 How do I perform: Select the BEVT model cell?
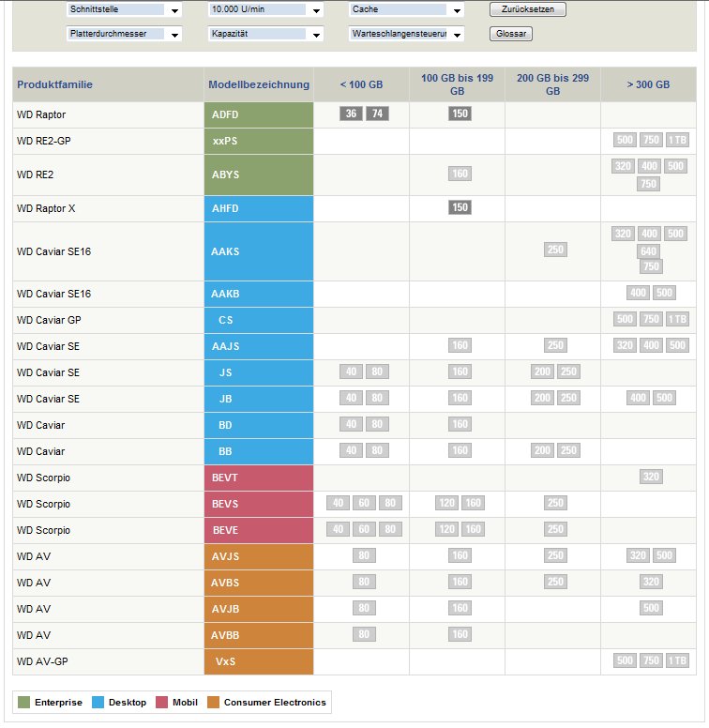[x=259, y=478]
